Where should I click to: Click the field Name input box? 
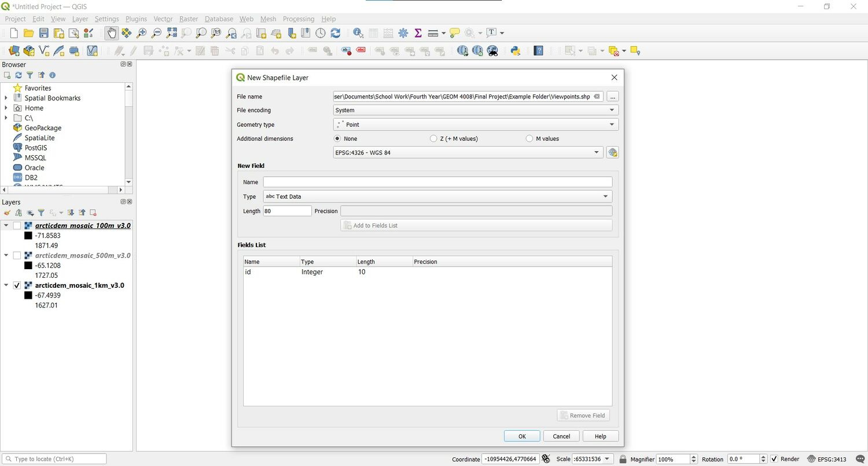(437, 182)
